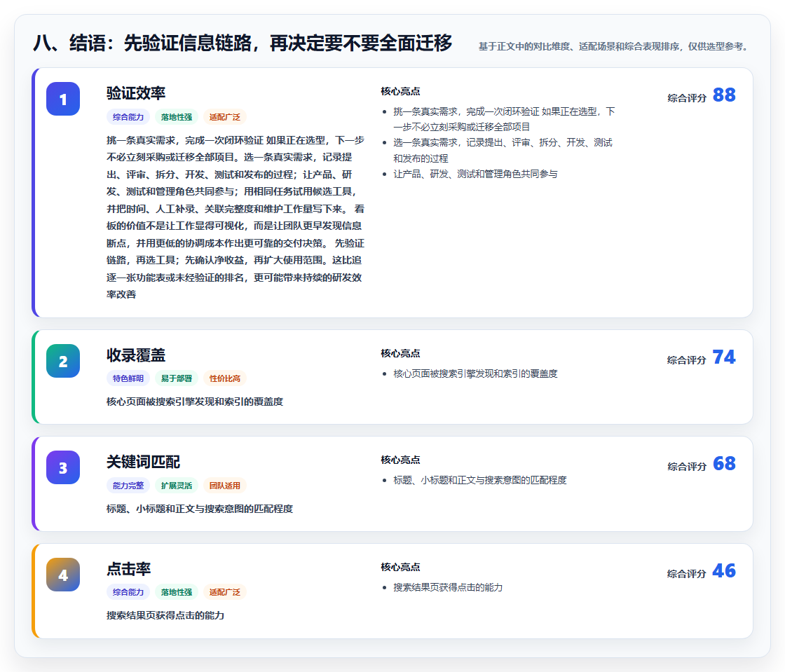Screen dimensions: 785x672
Task: Click bullet 挑一条真实需求，完成一次闭环验证
Action: click(504, 119)
